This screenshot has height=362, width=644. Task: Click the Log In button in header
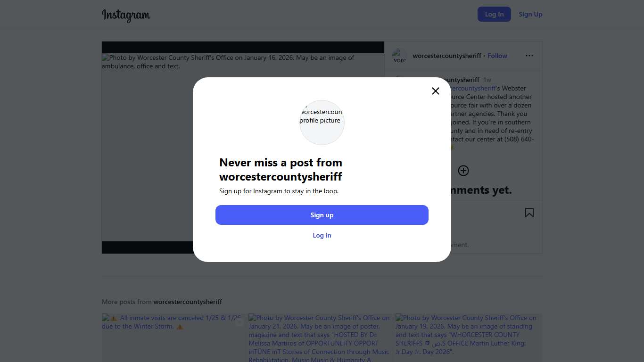point(494,14)
